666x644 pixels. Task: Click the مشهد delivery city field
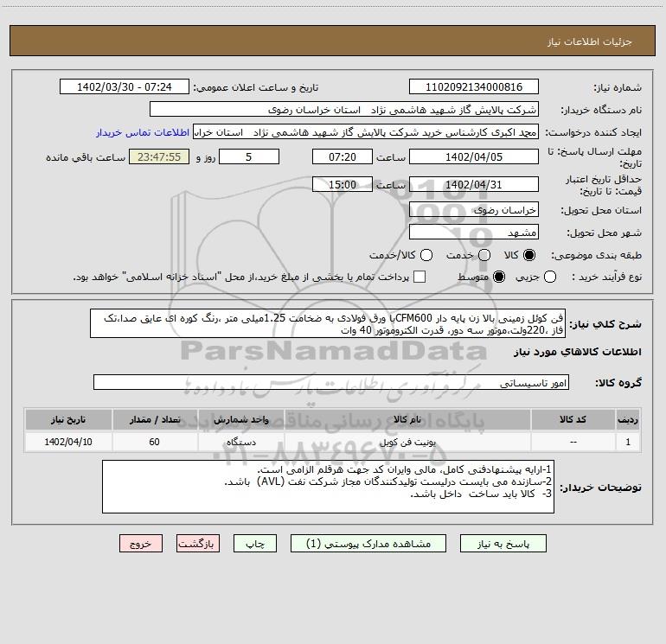pos(473,232)
